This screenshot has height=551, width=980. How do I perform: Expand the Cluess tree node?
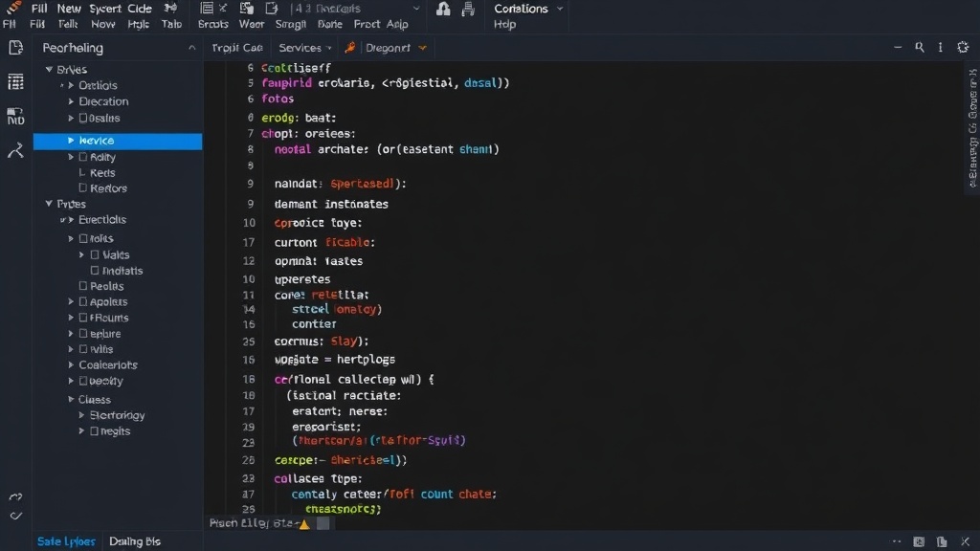click(x=71, y=399)
